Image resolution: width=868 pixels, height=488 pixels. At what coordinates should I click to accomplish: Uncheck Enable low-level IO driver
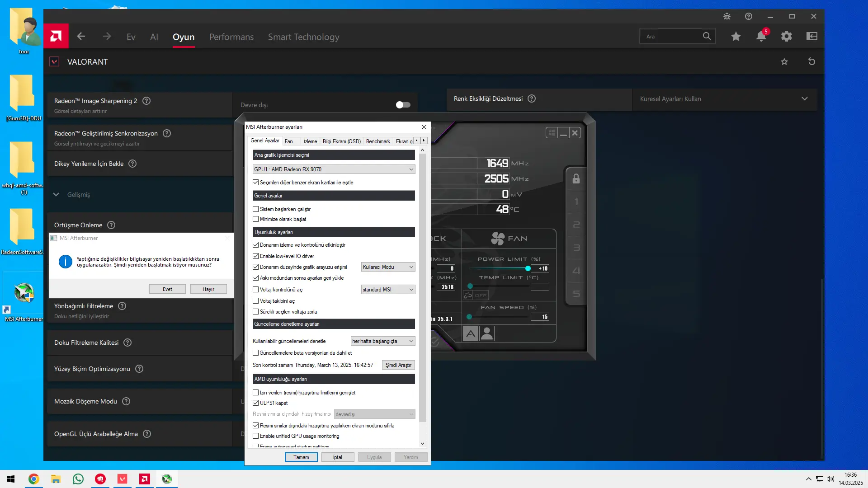(256, 256)
